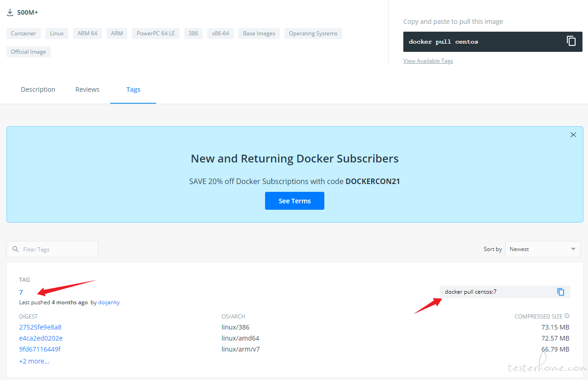Click the linux/arm/v7 OS/ARCH entry
Screen dimensions: 588x380
241,349
